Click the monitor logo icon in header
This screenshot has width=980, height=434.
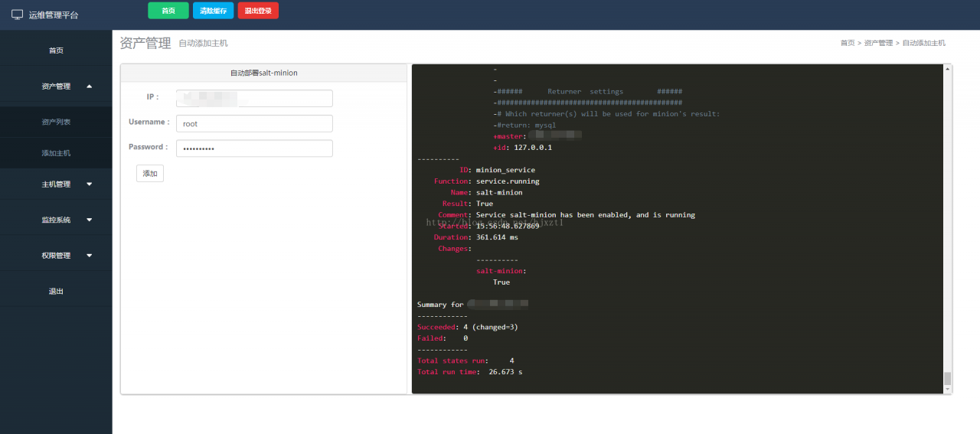[17, 15]
